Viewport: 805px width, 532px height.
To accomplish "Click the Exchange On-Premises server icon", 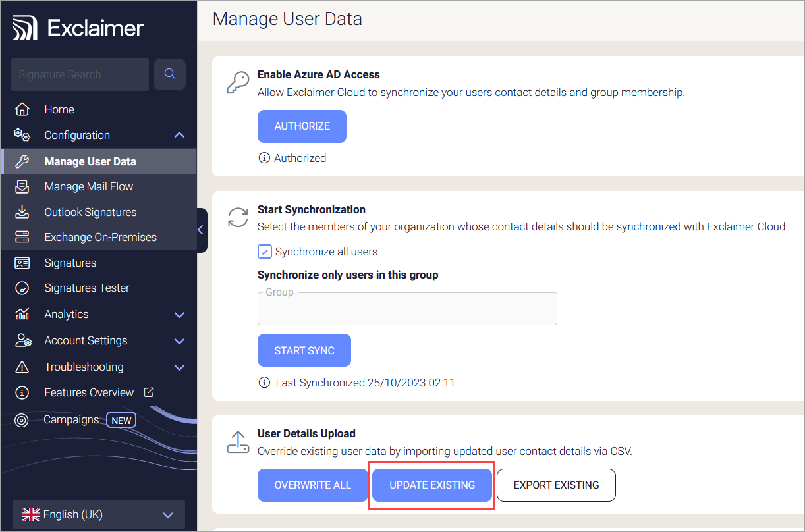I will click(22, 237).
